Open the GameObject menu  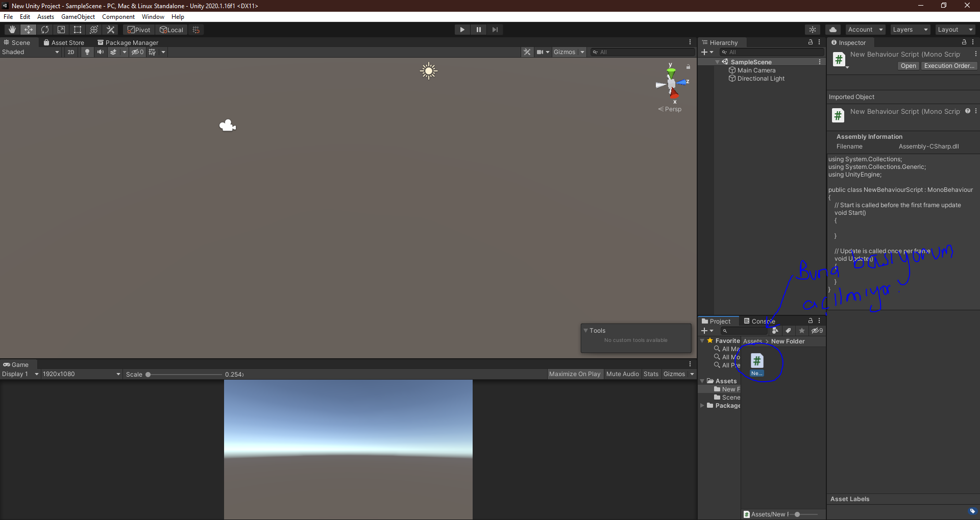tap(78, 17)
